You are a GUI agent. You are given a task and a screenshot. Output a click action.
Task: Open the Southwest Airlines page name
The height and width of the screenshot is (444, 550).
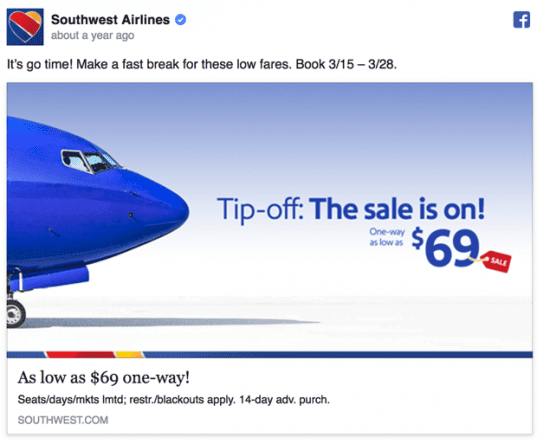[110, 20]
